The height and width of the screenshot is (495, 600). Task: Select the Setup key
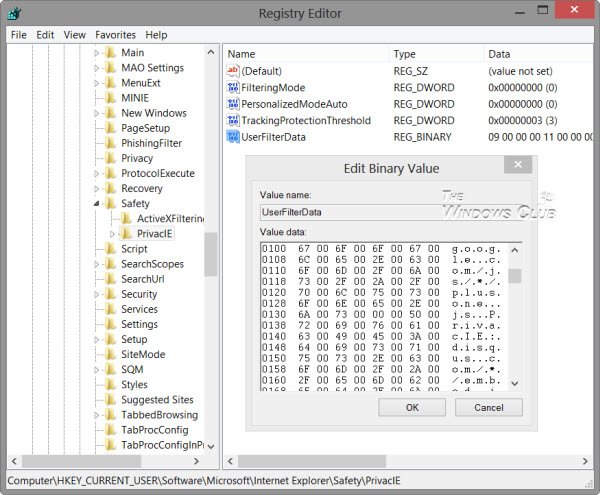click(x=134, y=339)
